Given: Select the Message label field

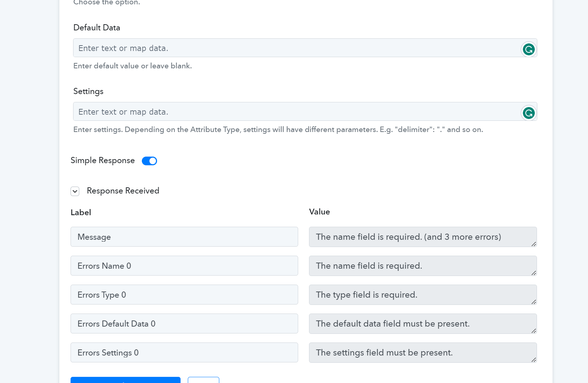Looking at the screenshot, I should [184, 237].
